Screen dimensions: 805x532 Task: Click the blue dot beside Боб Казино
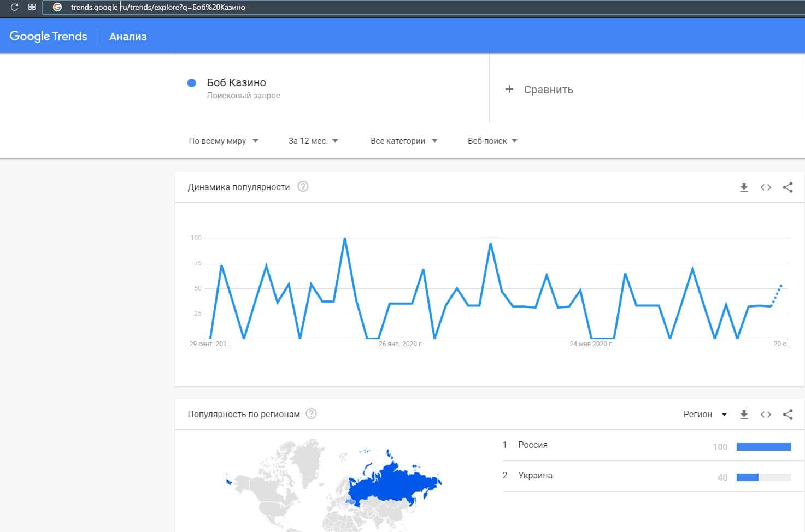tap(192, 83)
